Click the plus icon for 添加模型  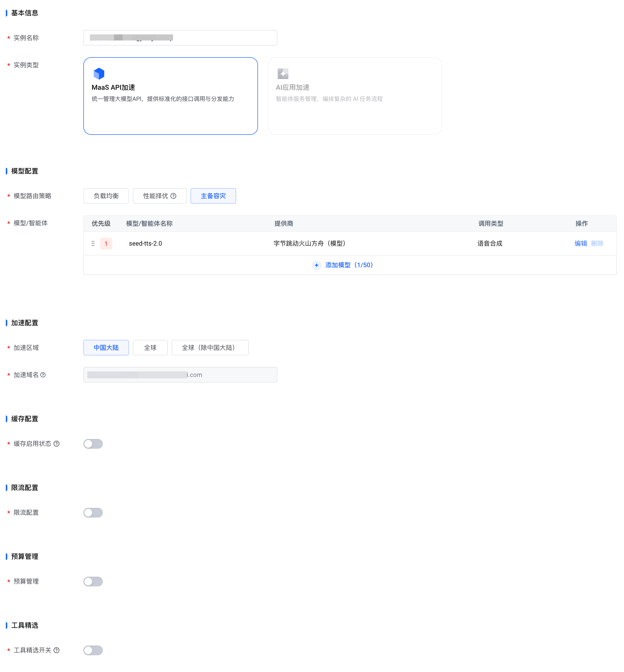(x=316, y=265)
